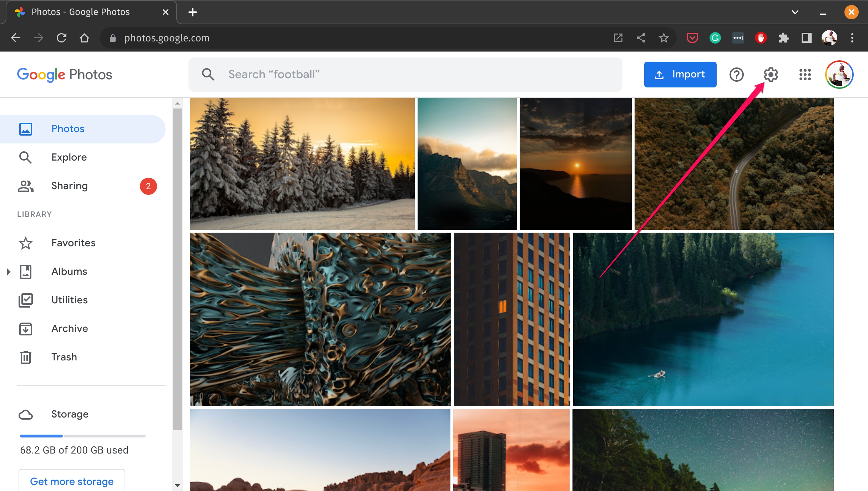This screenshot has height=491, width=868.
Task: Click the Archive box icon
Action: 26,329
